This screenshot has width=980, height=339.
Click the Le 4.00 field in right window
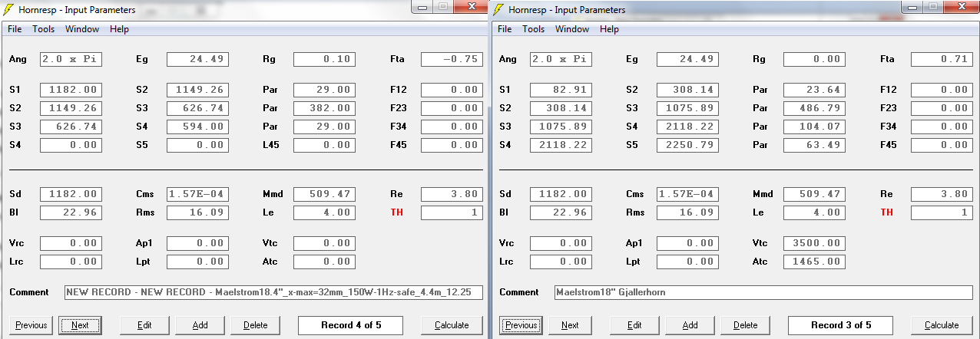pos(814,212)
